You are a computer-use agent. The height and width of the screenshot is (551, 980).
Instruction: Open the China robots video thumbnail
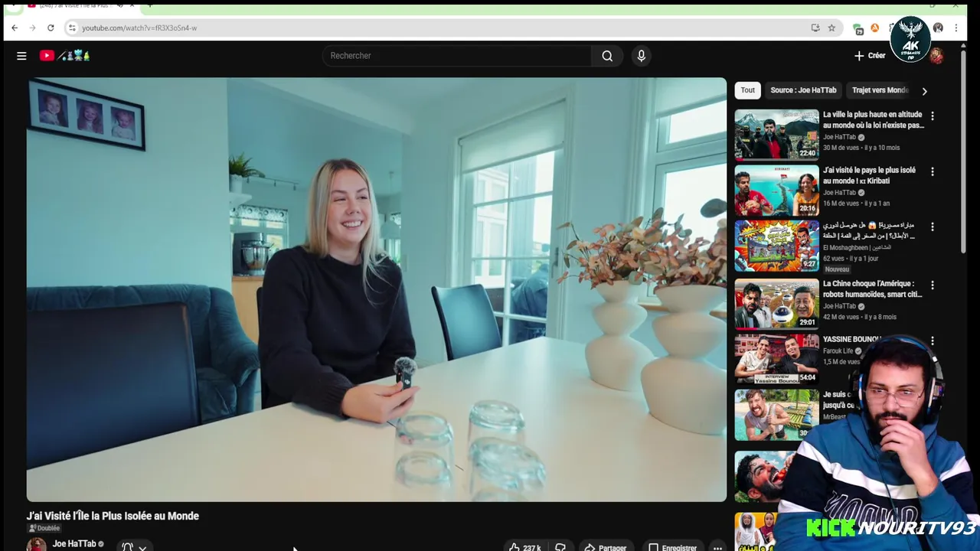tap(776, 304)
